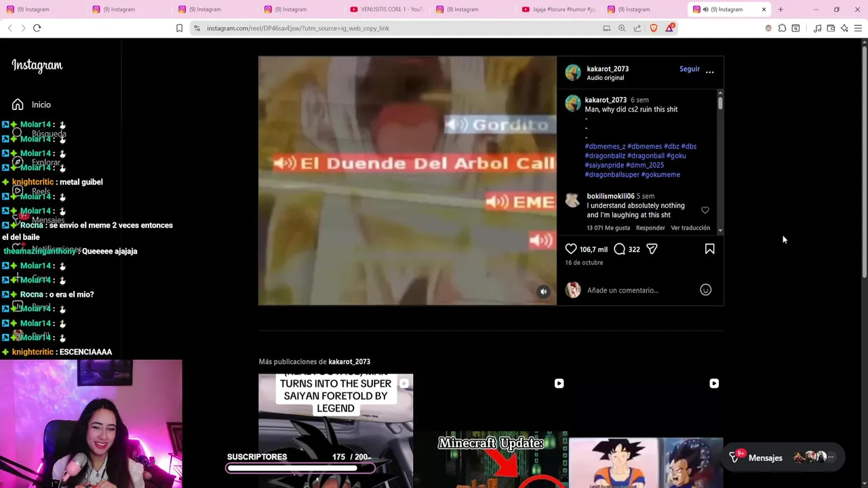Open the #dragonballz hashtag
The image size is (868, 488).
coord(605,156)
